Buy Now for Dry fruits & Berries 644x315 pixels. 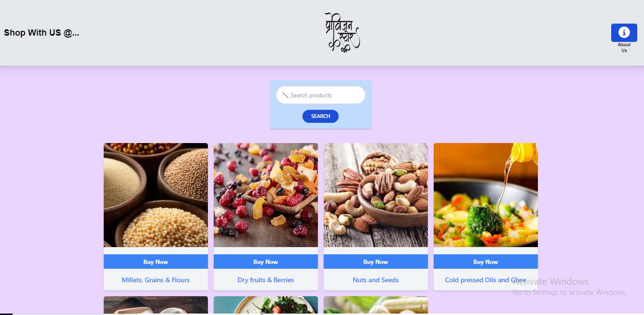pyautogui.click(x=266, y=262)
